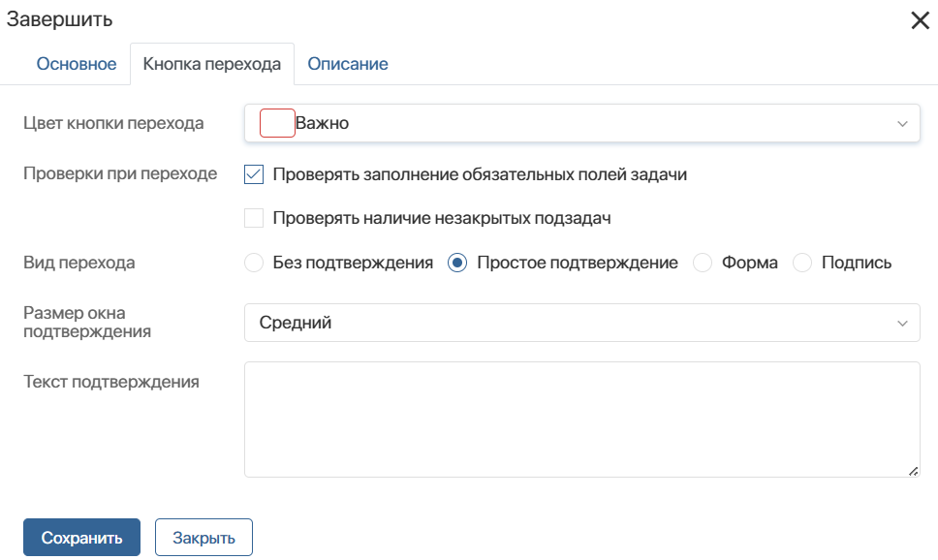Click the textarea resize handle icon
Image resolution: width=938 pixels, height=560 pixels.
913,472
